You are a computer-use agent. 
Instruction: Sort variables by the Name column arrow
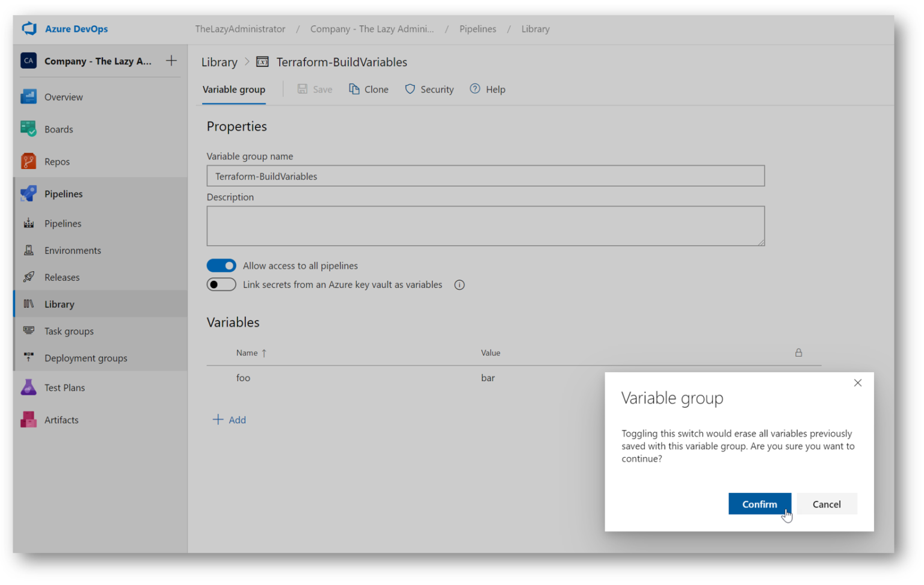(264, 353)
